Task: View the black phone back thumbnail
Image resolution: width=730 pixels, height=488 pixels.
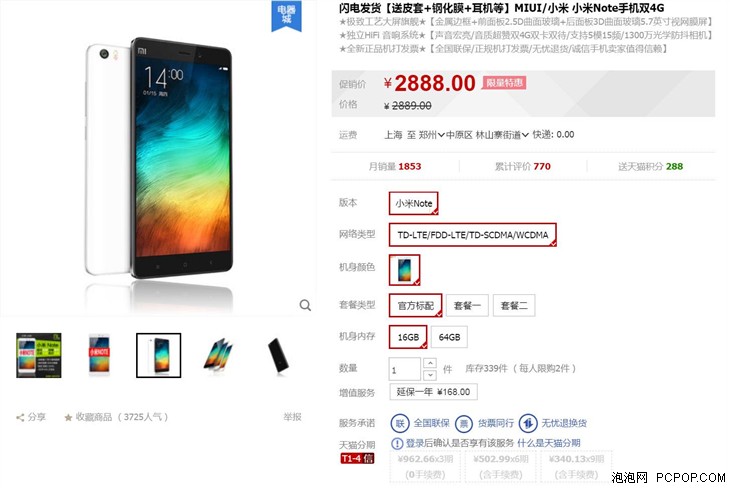Action: point(278,355)
